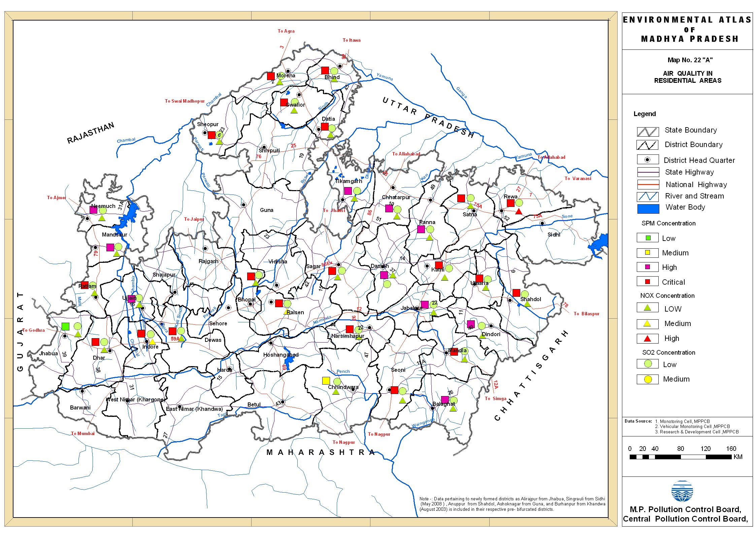Click the 'RAJASTHAN' state label
This screenshot has height=534, width=756.
click(x=91, y=133)
